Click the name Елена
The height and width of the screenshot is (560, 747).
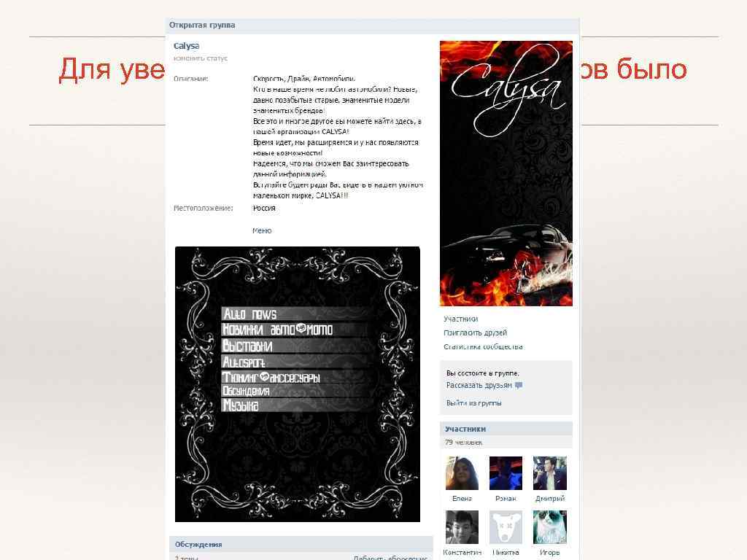(462, 499)
